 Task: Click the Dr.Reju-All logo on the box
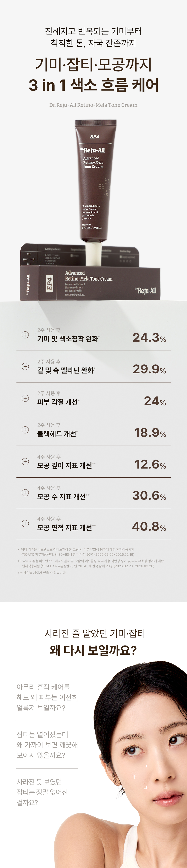tap(145, 290)
